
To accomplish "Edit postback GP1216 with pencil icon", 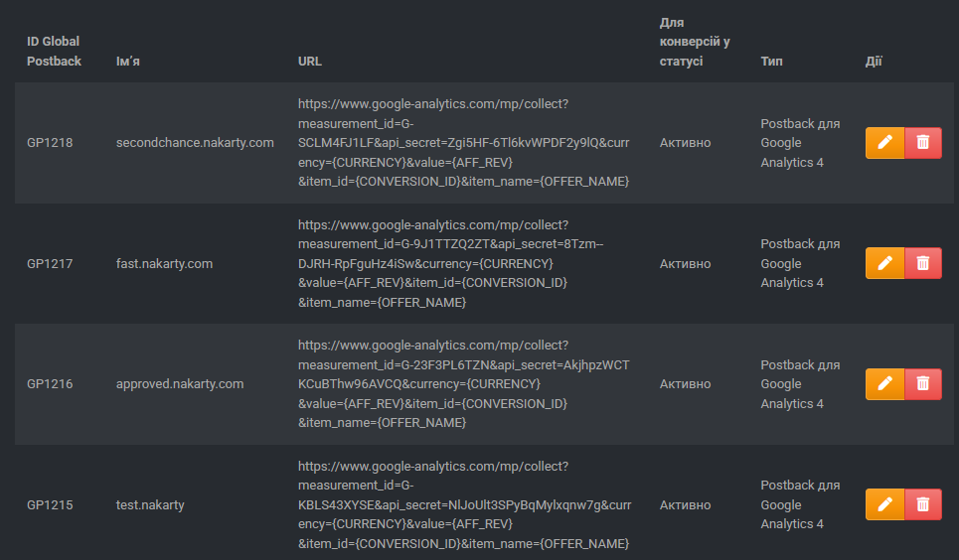I will pos(884,384).
